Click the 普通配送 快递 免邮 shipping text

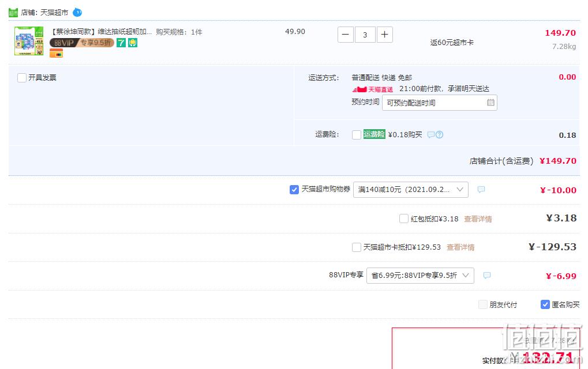382,77
